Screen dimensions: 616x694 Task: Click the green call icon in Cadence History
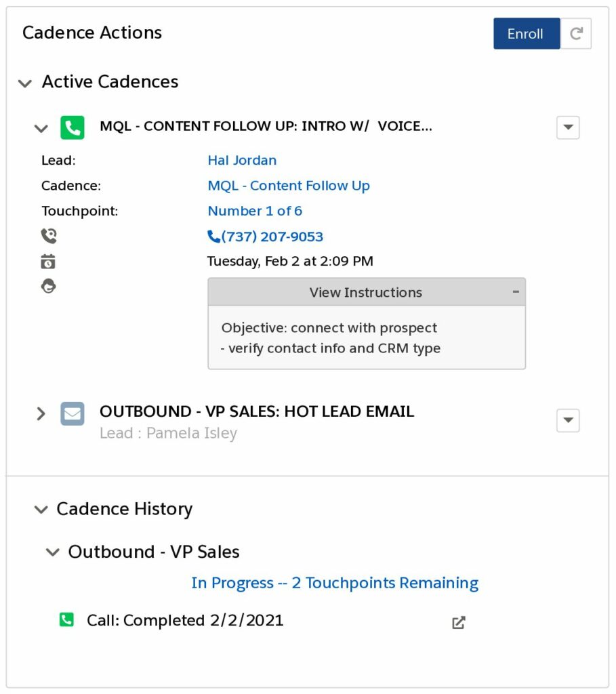point(67,619)
